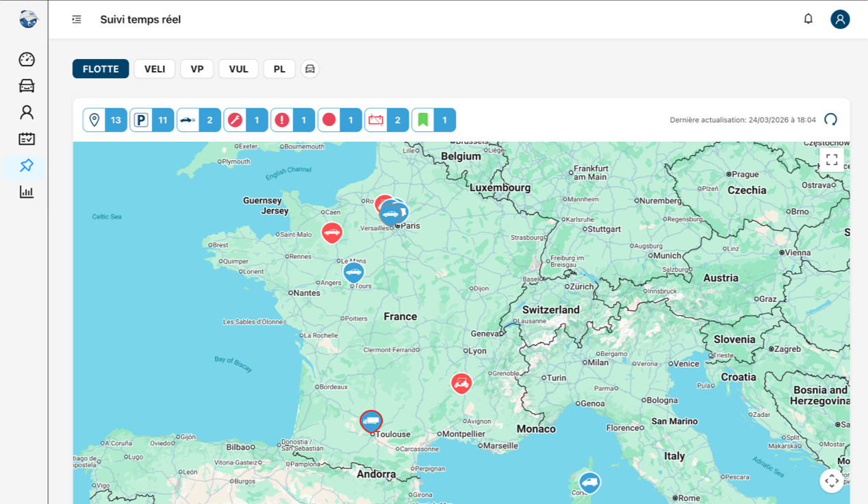Select the real-time tracking pin icon in sidebar
Image resolution: width=868 pixels, height=504 pixels.
tap(27, 166)
